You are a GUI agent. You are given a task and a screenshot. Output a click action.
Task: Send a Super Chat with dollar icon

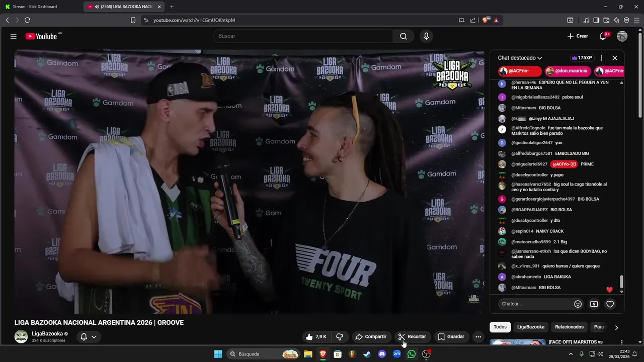[x=594, y=304]
